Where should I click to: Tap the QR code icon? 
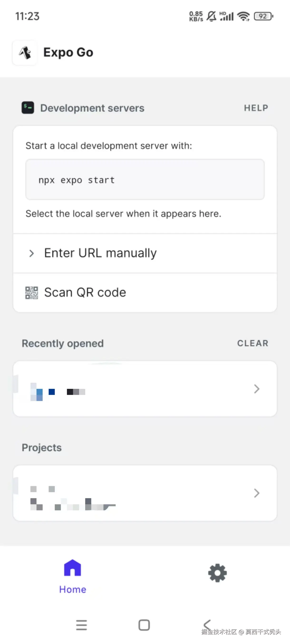click(32, 292)
